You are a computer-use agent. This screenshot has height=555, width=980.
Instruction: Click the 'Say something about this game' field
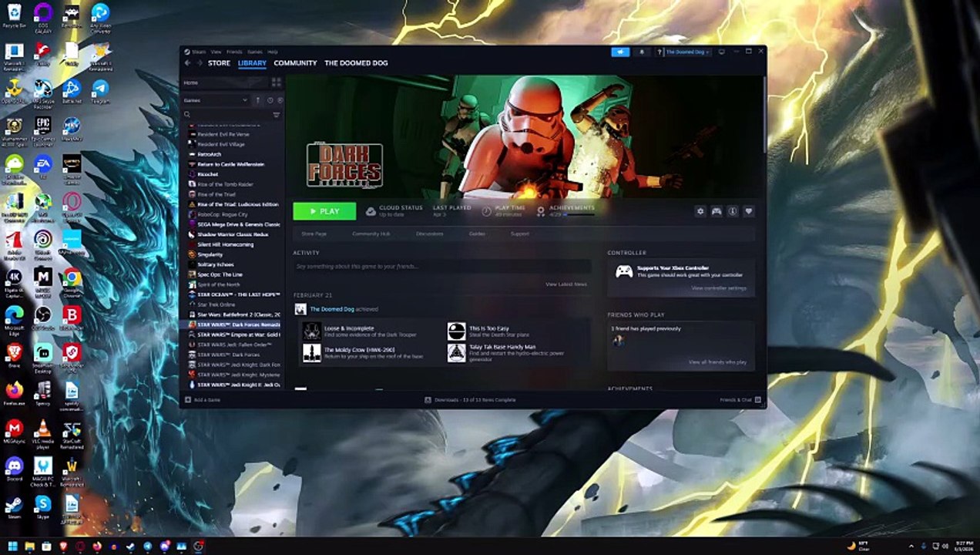pyautogui.click(x=441, y=267)
